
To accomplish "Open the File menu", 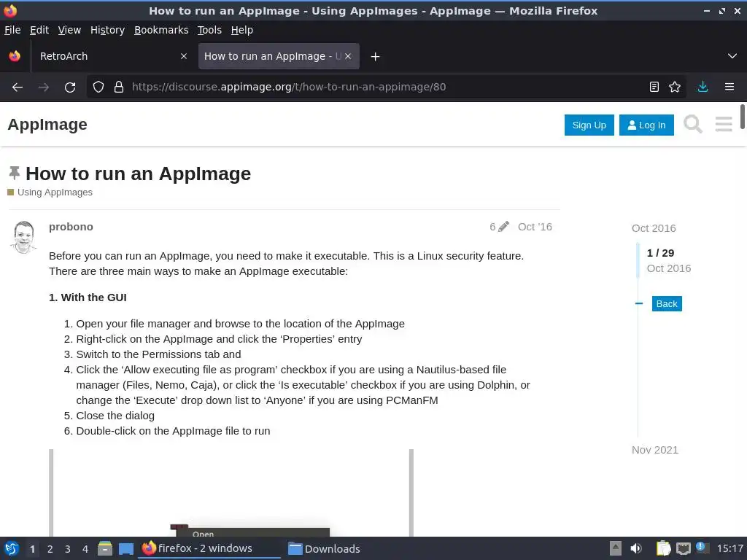I will click(x=12, y=30).
